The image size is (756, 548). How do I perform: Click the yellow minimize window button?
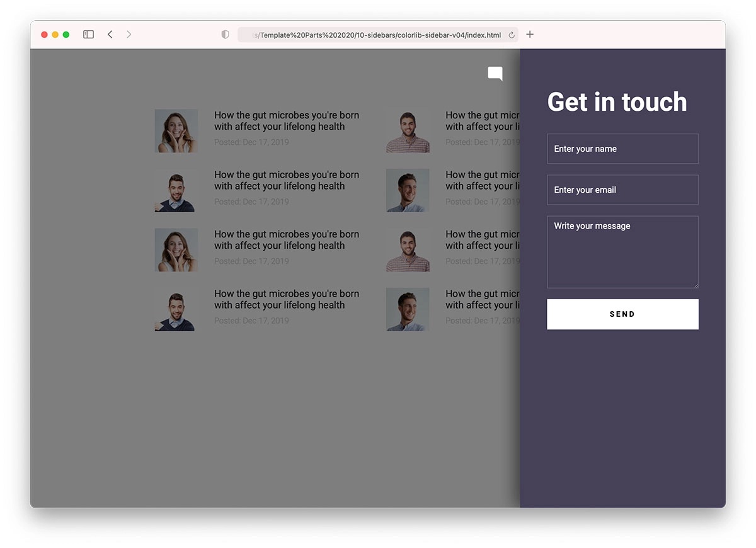pyautogui.click(x=55, y=35)
